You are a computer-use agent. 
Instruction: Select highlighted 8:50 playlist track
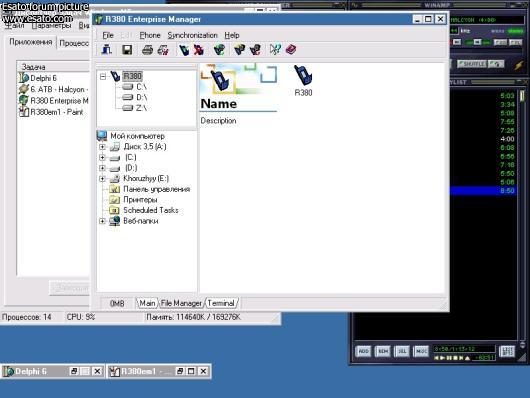tap(483, 191)
